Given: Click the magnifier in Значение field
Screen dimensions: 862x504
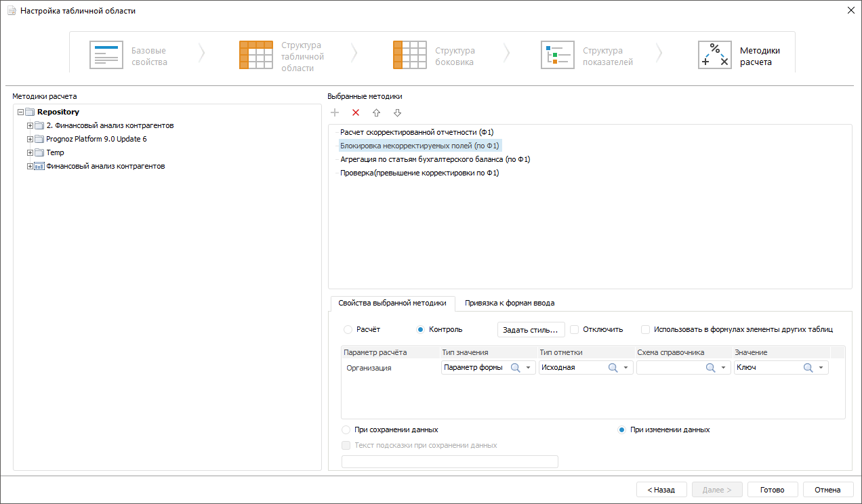Looking at the screenshot, I should pyautogui.click(x=808, y=367).
